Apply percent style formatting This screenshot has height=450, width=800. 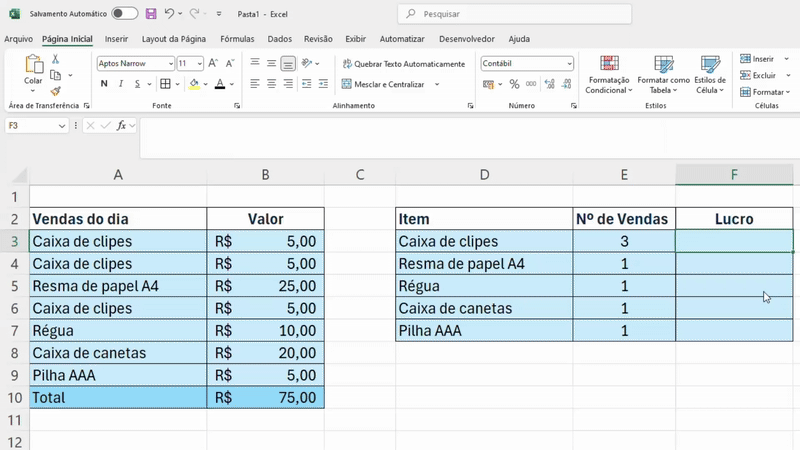[x=514, y=84]
